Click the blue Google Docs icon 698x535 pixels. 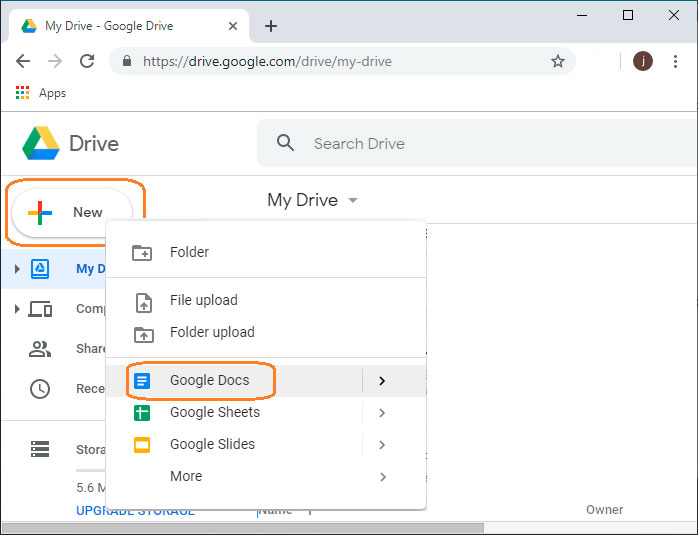click(142, 381)
